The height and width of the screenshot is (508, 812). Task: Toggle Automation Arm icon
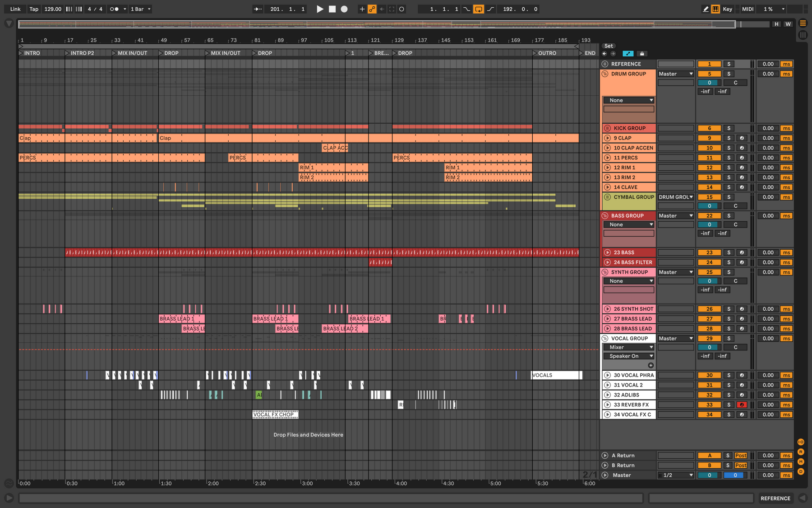tap(372, 9)
